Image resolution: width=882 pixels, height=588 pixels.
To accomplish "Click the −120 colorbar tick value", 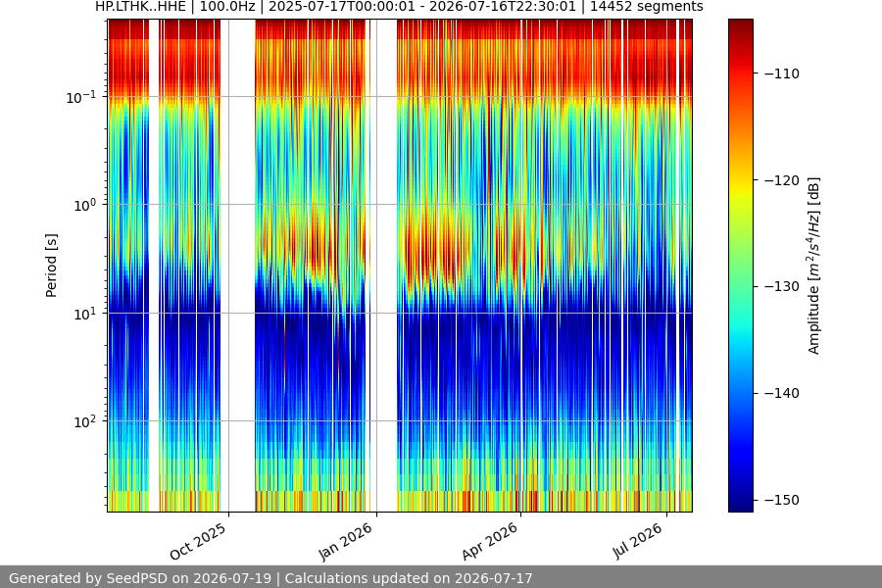I will [x=782, y=180].
